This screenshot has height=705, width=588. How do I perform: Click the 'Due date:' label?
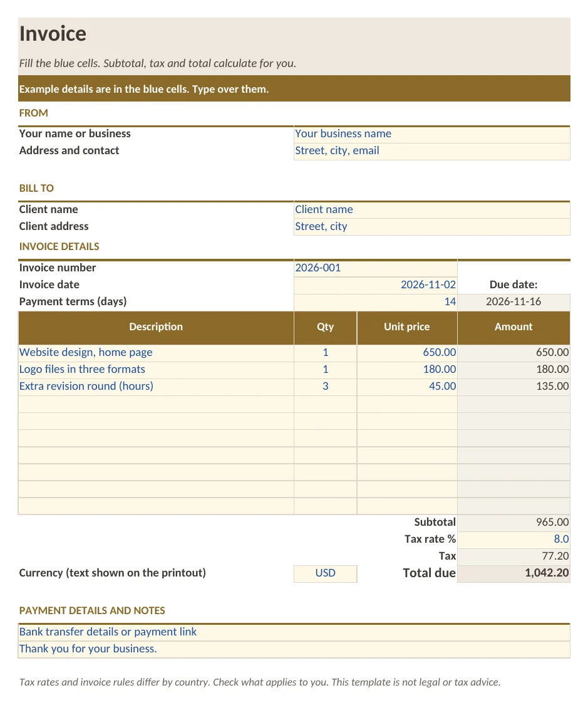coord(513,285)
